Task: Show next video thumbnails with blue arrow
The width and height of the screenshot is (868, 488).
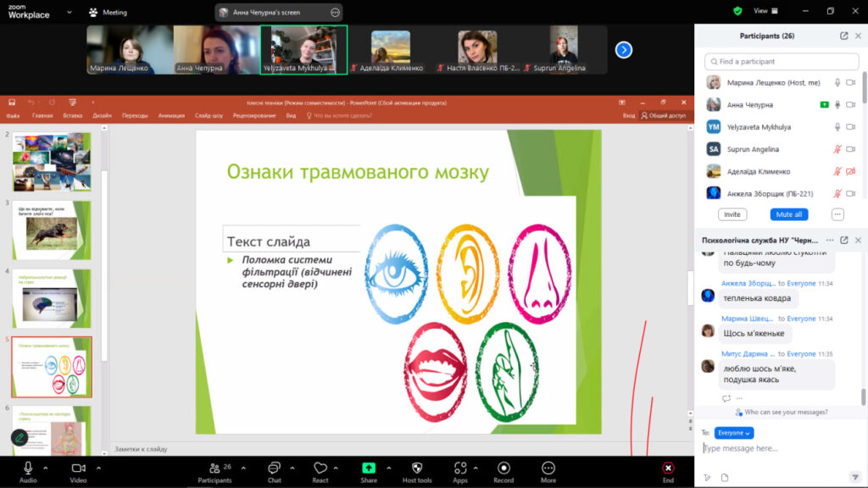Action: coord(624,50)
